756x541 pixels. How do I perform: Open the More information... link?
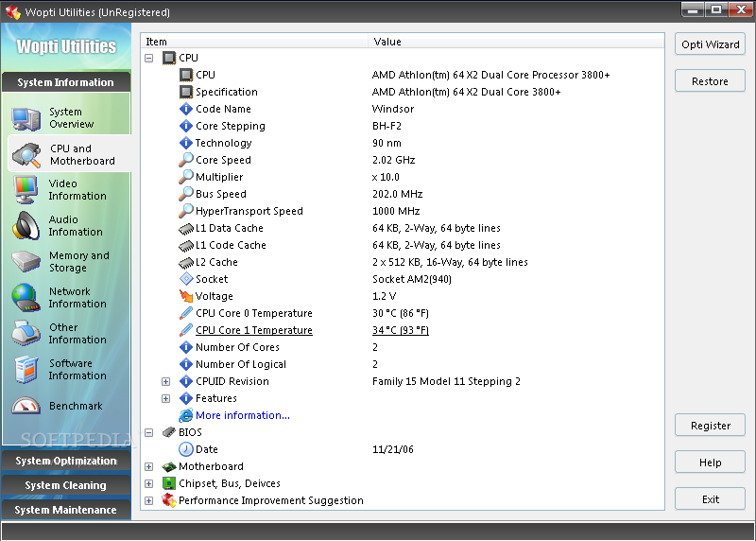pos(243,415)
